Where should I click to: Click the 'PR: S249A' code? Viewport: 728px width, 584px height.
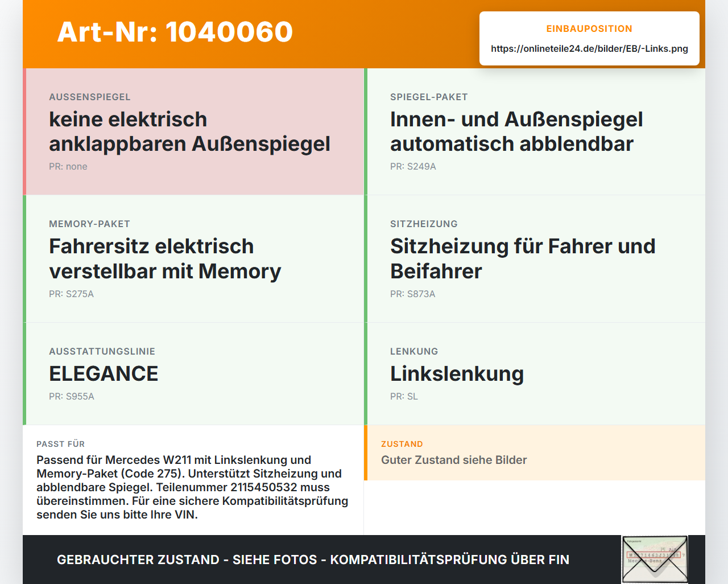tap(413, 166)
